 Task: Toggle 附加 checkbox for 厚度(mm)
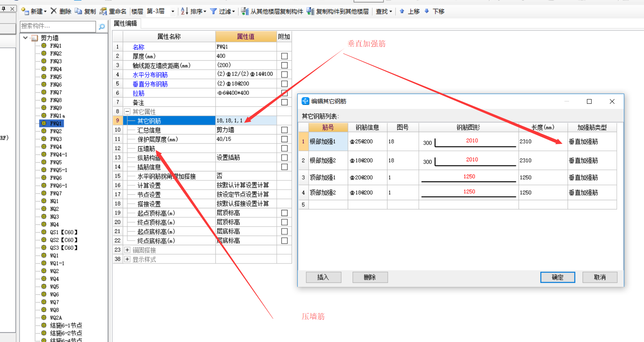click(285, 56)
